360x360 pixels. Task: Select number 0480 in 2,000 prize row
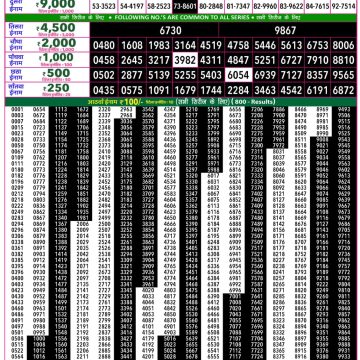coord(104,45)
